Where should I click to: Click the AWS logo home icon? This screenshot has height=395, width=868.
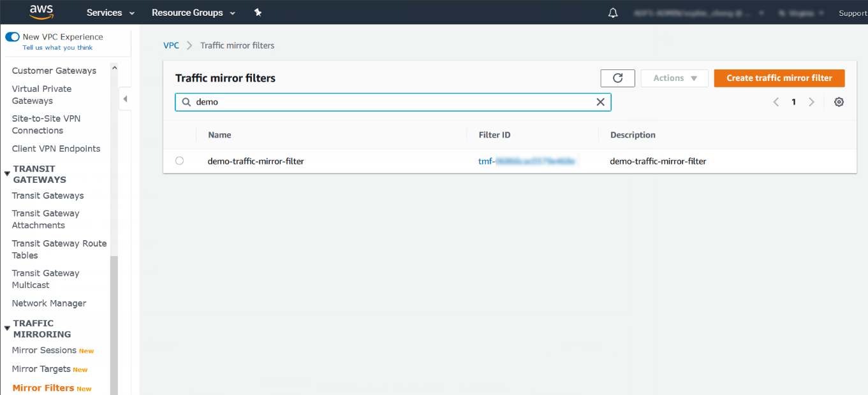[x=40, y=12]
